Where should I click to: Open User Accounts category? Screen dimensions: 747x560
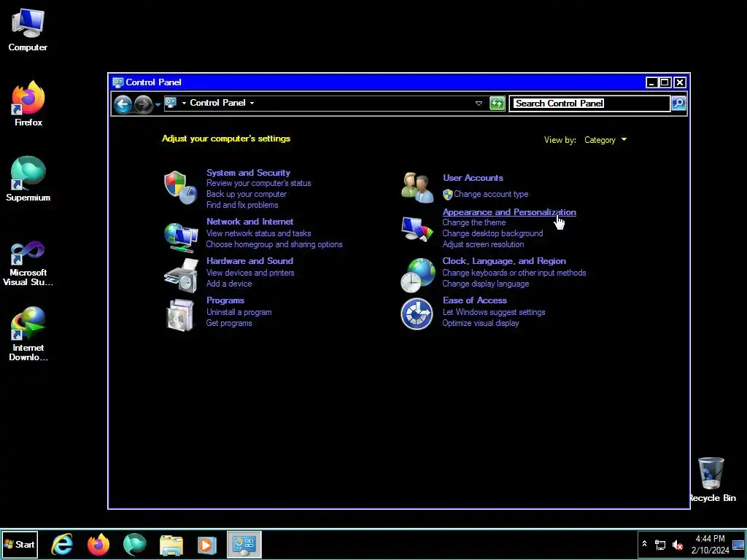pos(473,178)
